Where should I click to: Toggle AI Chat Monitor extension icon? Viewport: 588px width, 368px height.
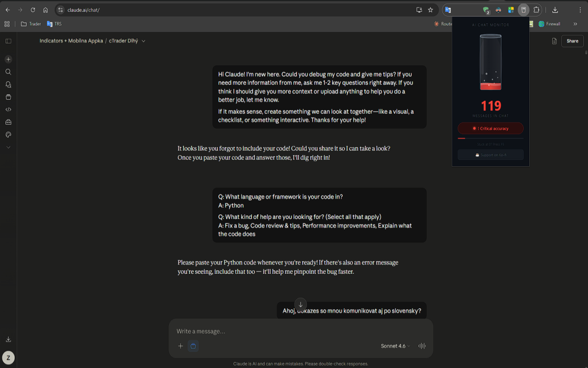point(523,10)
